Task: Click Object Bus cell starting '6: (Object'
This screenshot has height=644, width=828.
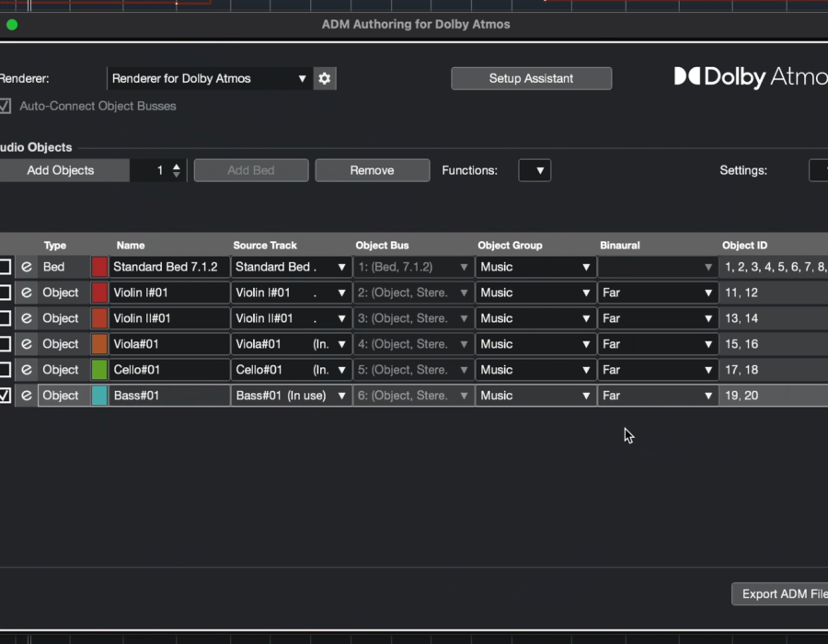Action: click(x=413, y=396)
